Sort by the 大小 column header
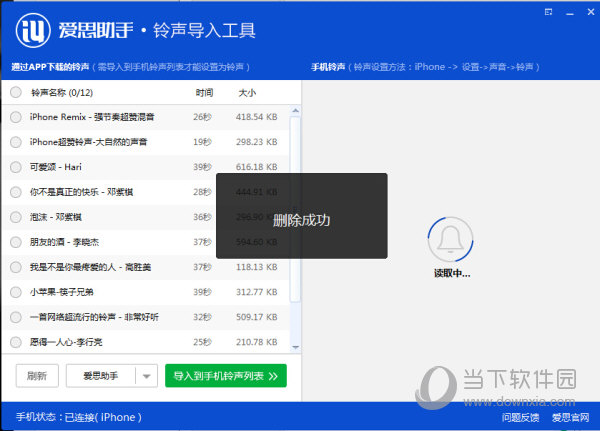The height and width of the screenshot is (431, 600). point(247,93)
